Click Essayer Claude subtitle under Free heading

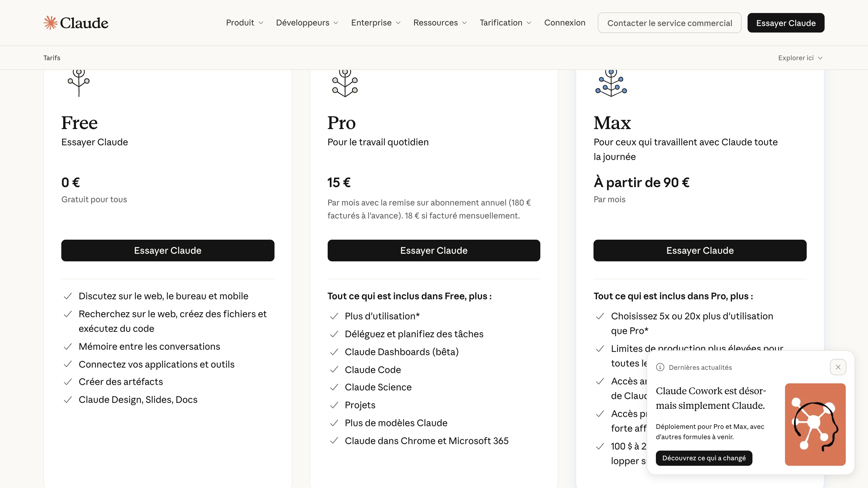[95, 142]
